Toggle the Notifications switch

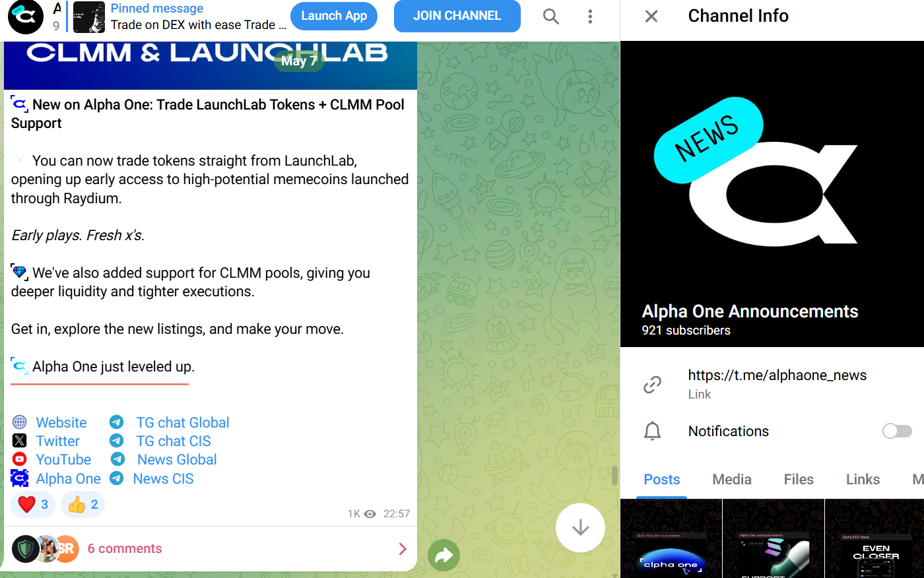coord(897,431)
